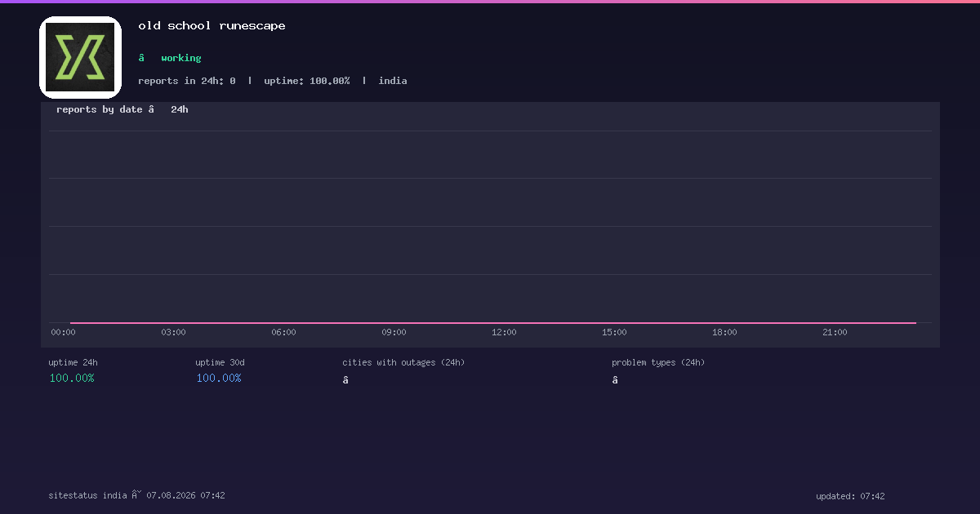Click the 21:00 time axis label

pyautogui.click(x=835, y=332)
